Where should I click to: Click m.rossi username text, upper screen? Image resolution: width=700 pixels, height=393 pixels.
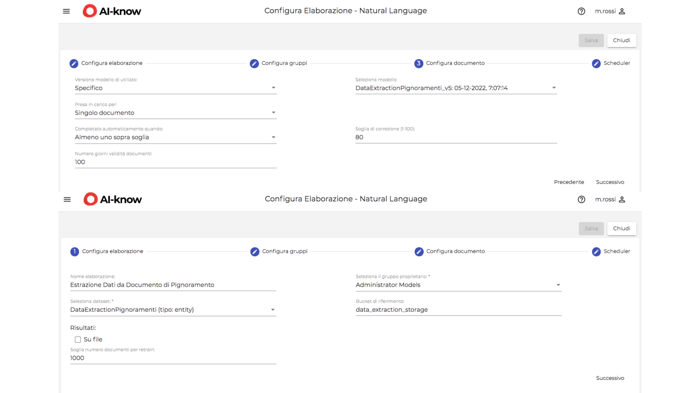pyautogui.click(x=605, y=11)
